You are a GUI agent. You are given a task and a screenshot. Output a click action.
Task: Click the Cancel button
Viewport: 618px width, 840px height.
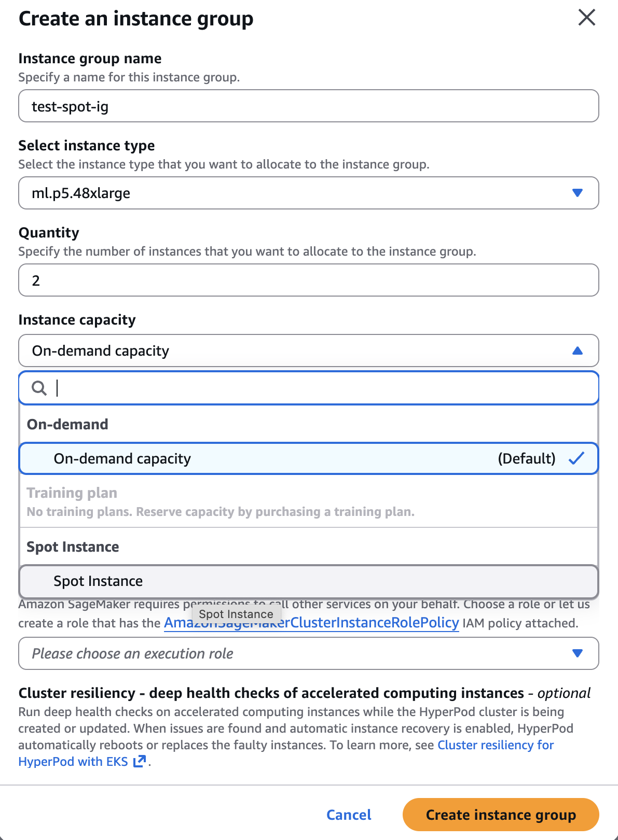(349, 815)
